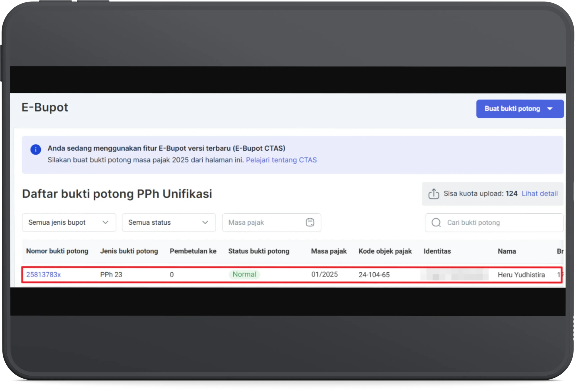Select the Normal status badge
The image size is (575, 392).
tap(244, 274)
